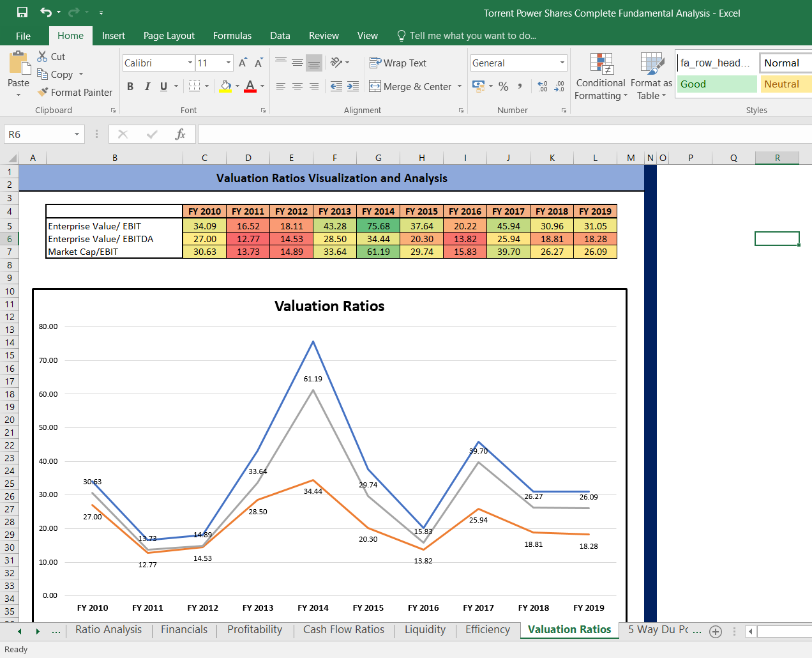Click the Copy icon
The height and width of the screenshot is (658, 812).
click(42, 74)
